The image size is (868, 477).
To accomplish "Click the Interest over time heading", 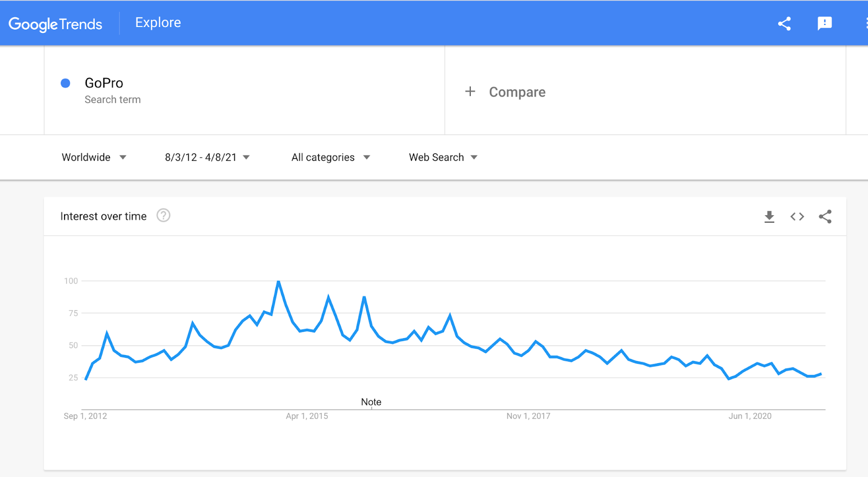I will (103, 216).
